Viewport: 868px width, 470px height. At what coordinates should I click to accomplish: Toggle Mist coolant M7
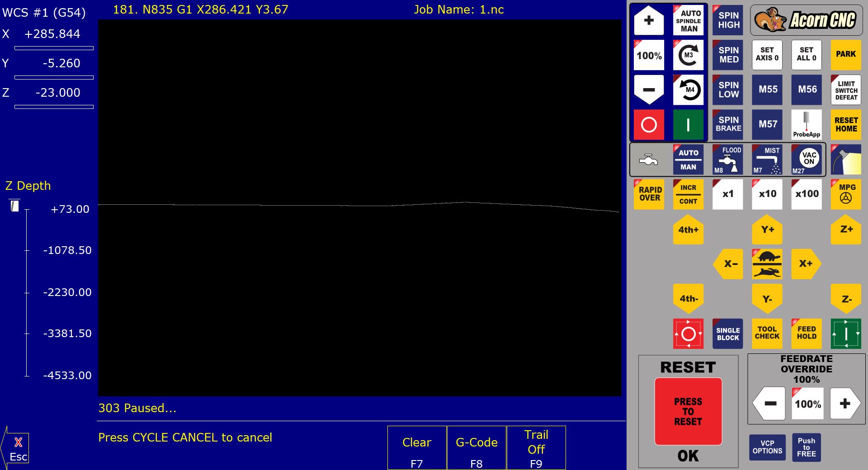pos(767,160)
